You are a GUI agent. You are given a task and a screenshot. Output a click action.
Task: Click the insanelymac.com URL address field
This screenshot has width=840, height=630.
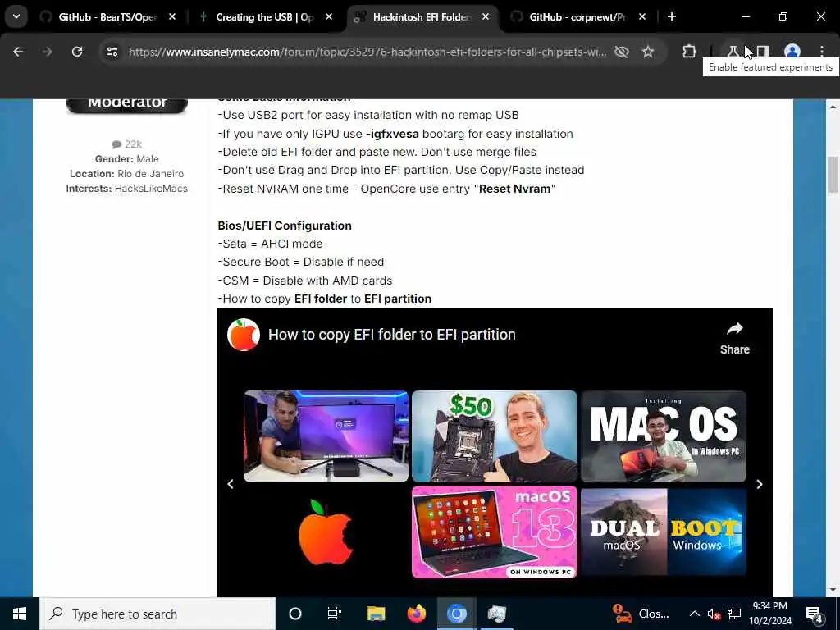pyautogui.click(x=367, y=52)
